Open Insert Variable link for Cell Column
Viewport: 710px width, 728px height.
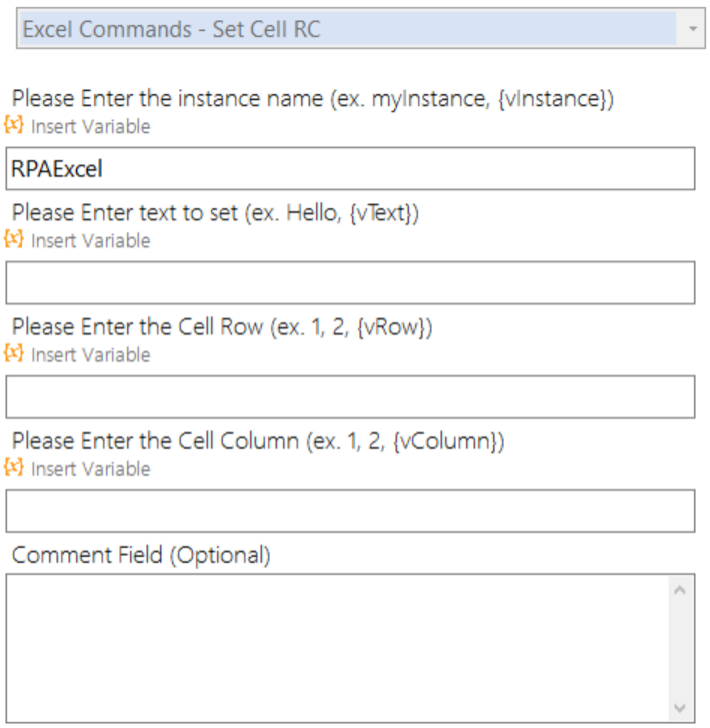[91, 469]
